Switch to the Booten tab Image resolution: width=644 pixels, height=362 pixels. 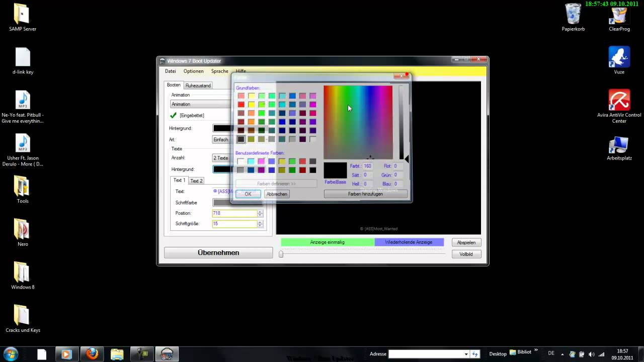point(174,85)
